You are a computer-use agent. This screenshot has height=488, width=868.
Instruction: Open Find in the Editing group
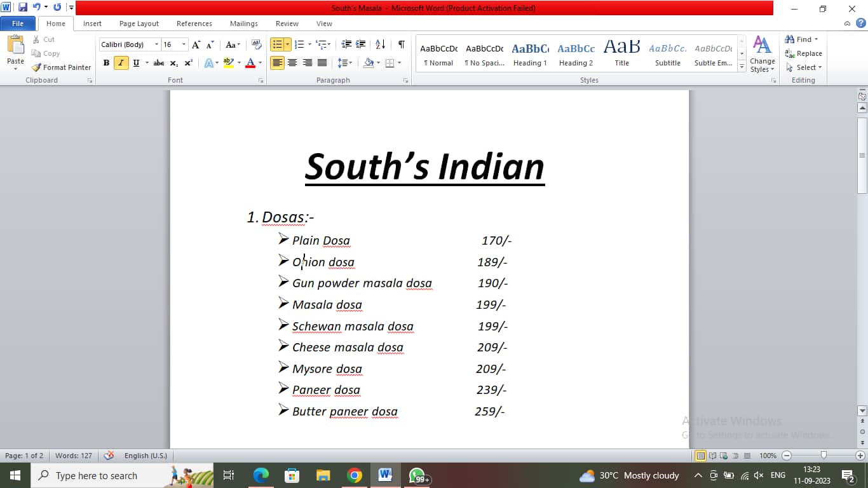pyautogui.click(x=801, y=39)
